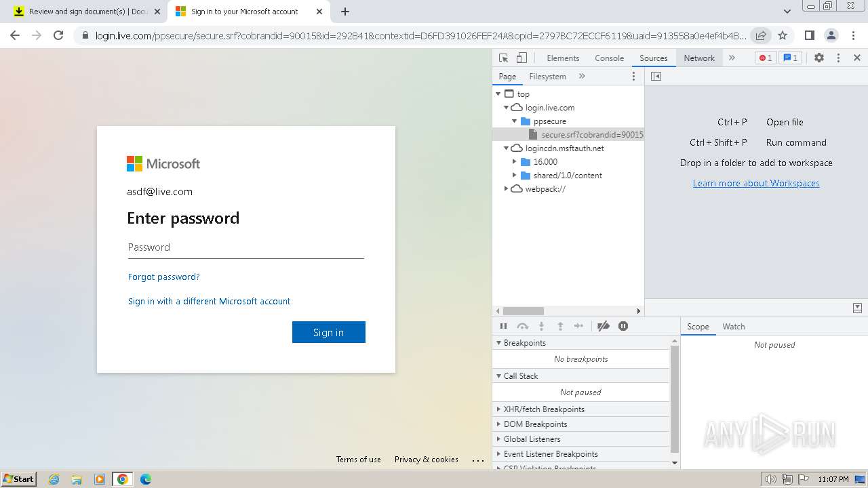Switch to Console tab
This screenshot has width=868, height=488.
609,58
